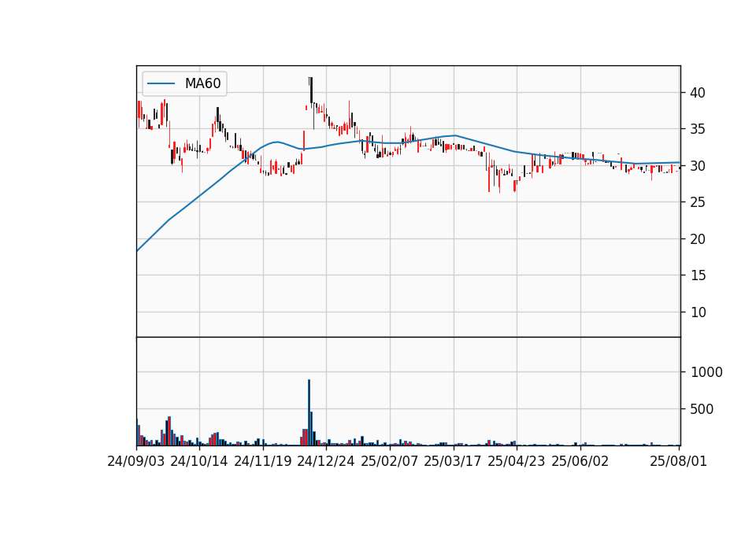Click the 24/12/24 date label
This screenshot has height=543, width=756.
point(326,461)
